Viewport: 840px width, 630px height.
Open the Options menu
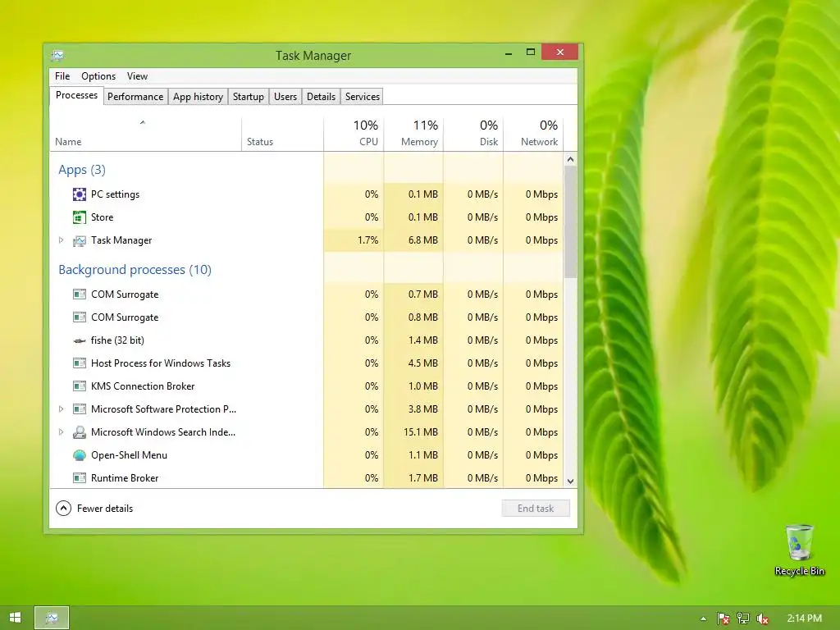pyautogui.click(x=98, y=76)
